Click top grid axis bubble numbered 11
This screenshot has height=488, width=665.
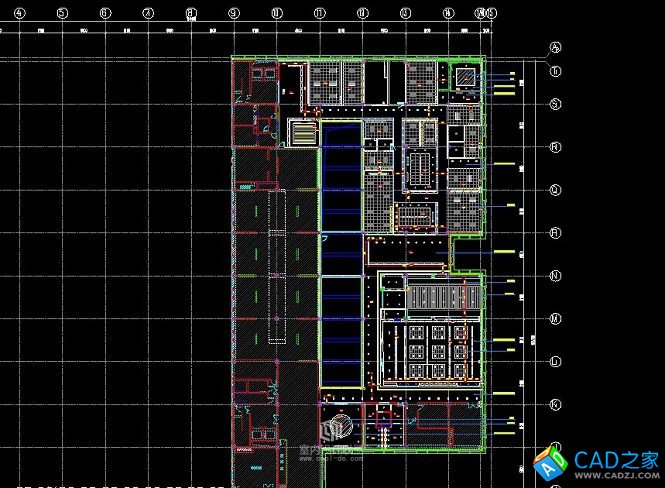319,13
